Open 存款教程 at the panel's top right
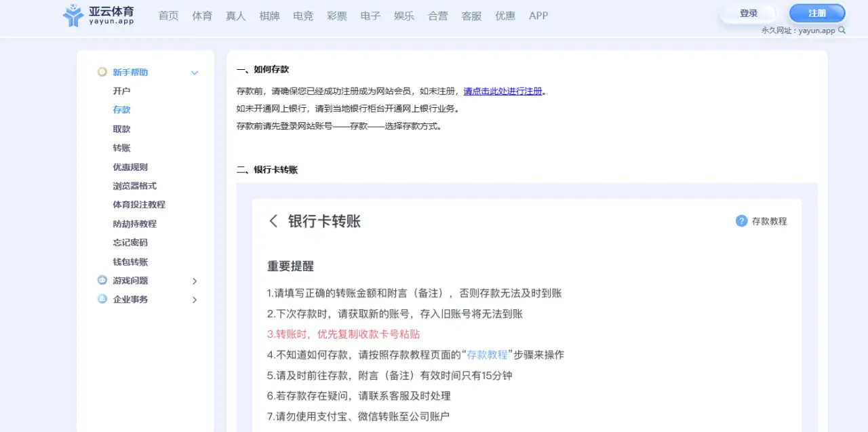The width and height of the screenshot is (868, 432). click(769, 221)
